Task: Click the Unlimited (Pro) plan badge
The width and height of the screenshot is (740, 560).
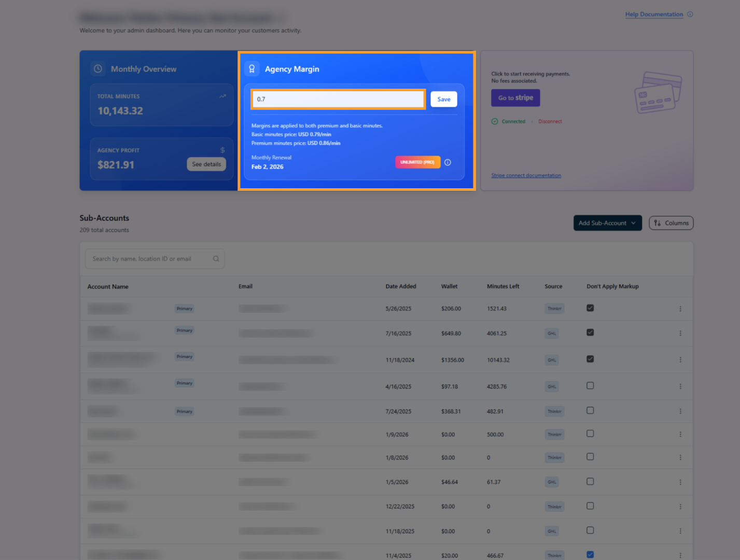Action: pos(417,162)
